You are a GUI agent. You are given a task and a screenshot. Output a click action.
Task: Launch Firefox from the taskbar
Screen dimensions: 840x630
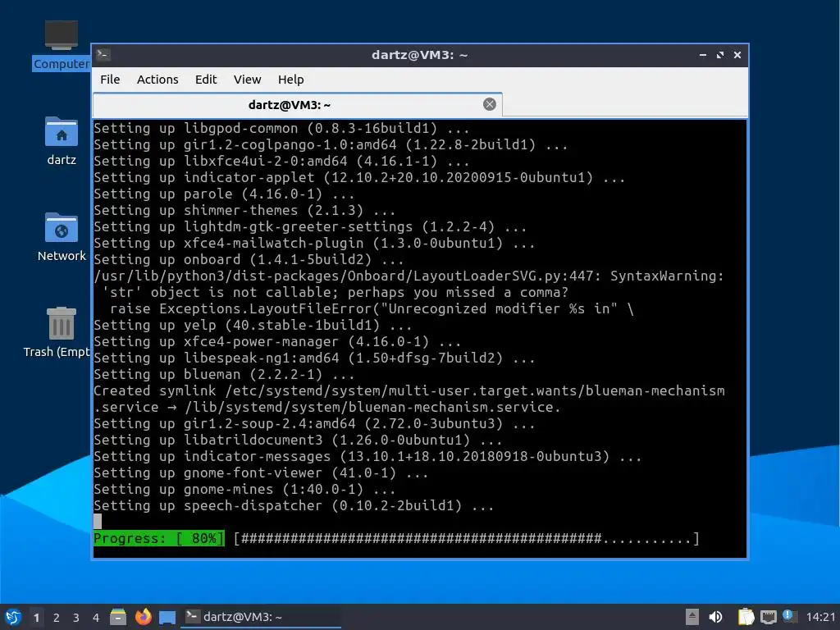[143, 617]
